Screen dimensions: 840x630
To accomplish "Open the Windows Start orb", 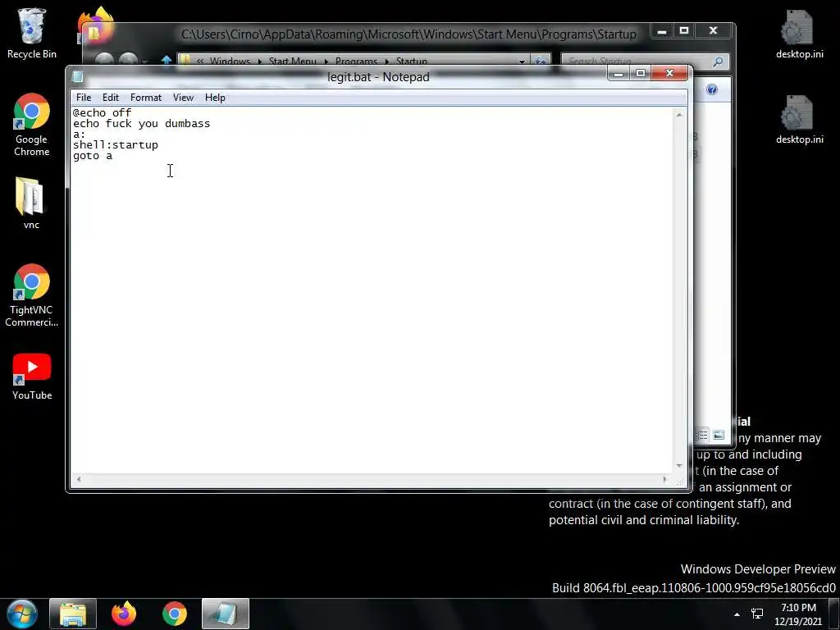I will tap(22, 614).
